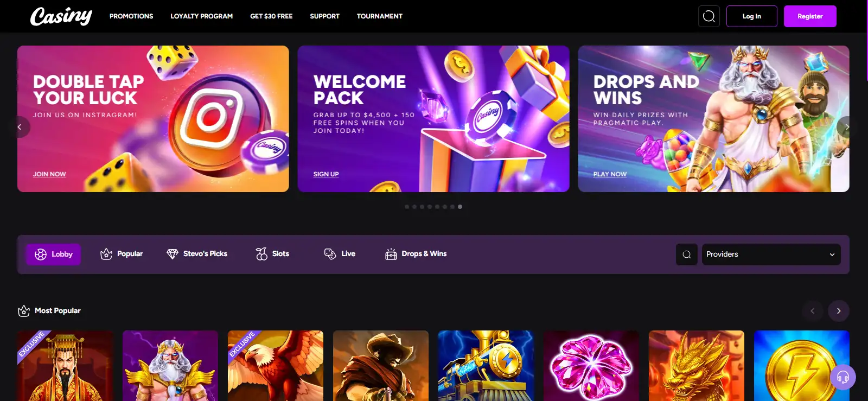Show next Most Popular games
This screenshot has height=401, width=868.
coord(839,311)
